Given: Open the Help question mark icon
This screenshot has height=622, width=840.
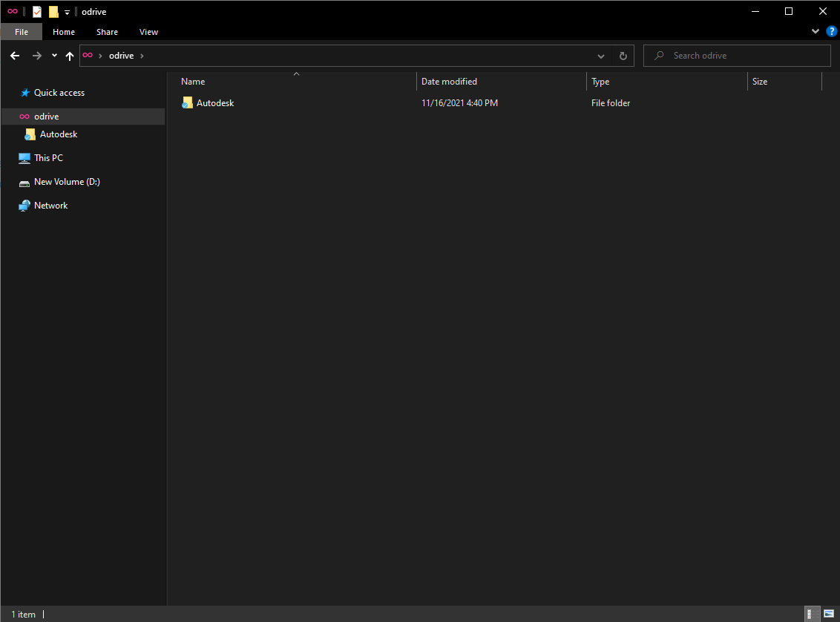Looking at the screenshot, I should [831, 32].
